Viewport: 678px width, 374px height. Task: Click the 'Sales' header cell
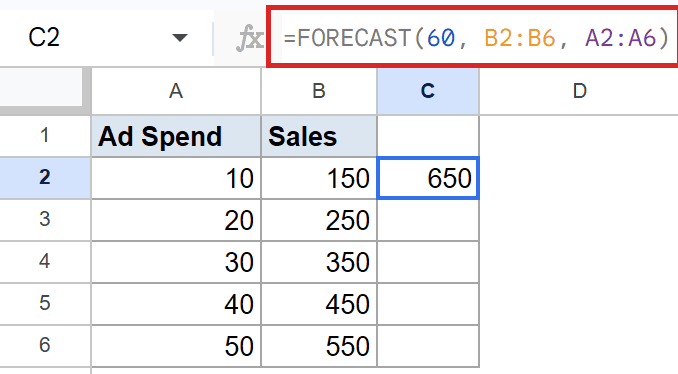(x=319, y=136)
